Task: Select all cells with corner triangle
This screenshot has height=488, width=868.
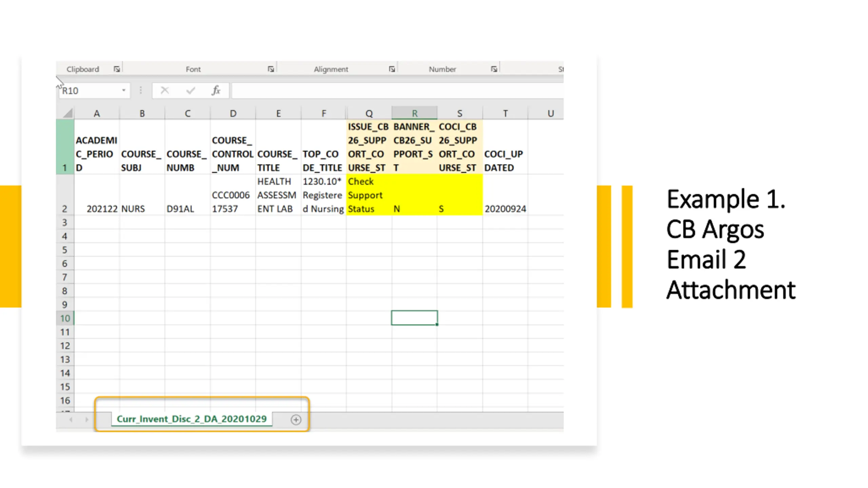Action: coord(67,113)
